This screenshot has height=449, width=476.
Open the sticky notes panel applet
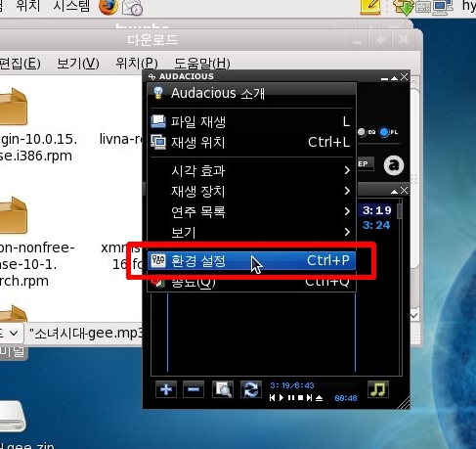[x=370, y=7]
